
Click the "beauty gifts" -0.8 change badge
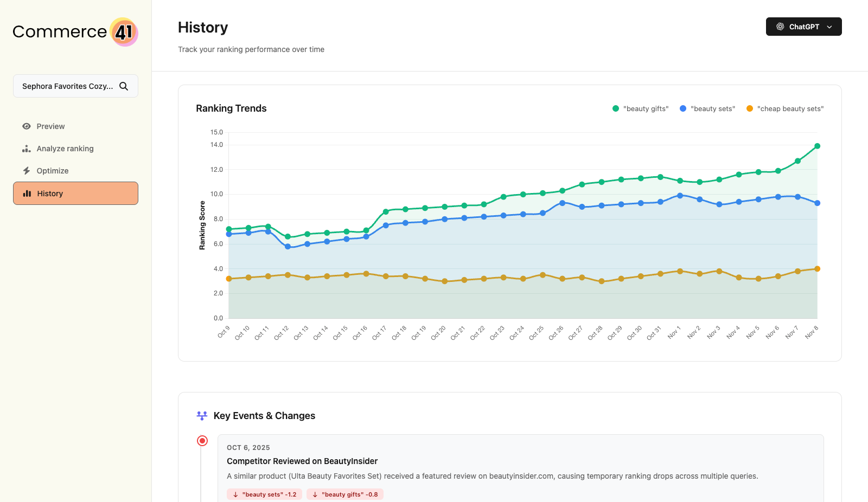point(345,494)
